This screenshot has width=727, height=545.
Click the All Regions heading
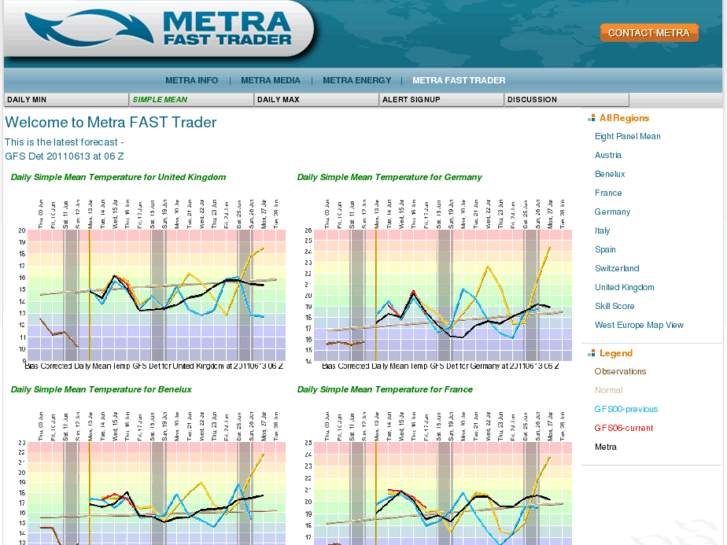[x=624, y=118]
